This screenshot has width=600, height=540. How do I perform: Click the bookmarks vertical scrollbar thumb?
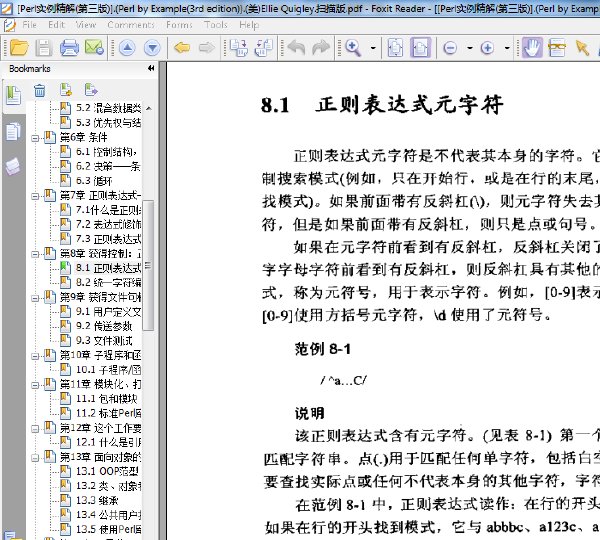148,265
